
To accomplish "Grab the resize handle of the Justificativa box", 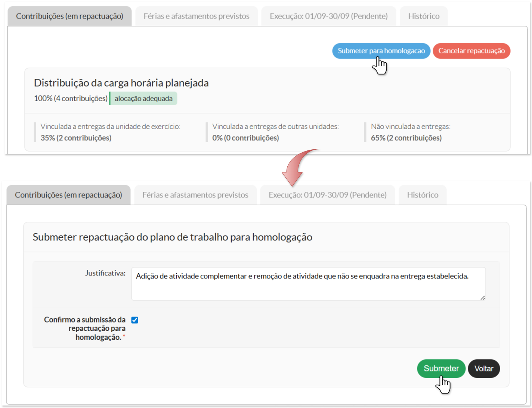I will pos(482,298).
